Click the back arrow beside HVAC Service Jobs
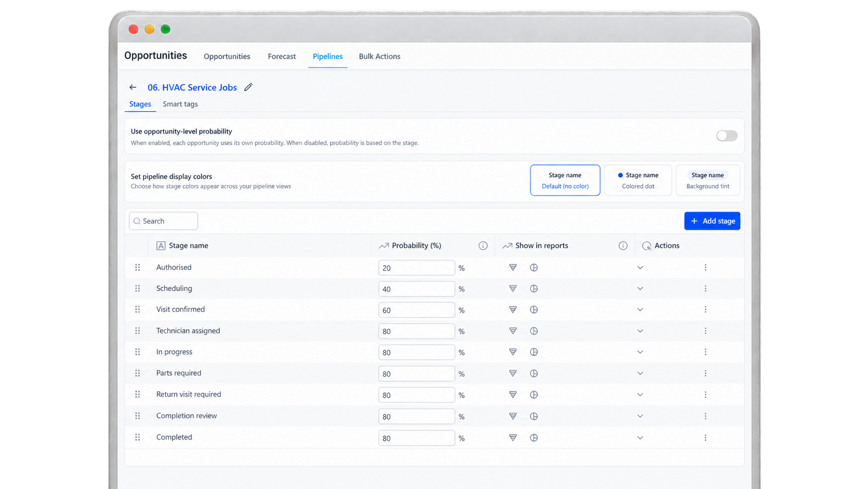This screenshot has height=489, width=868. coord(133,87)
